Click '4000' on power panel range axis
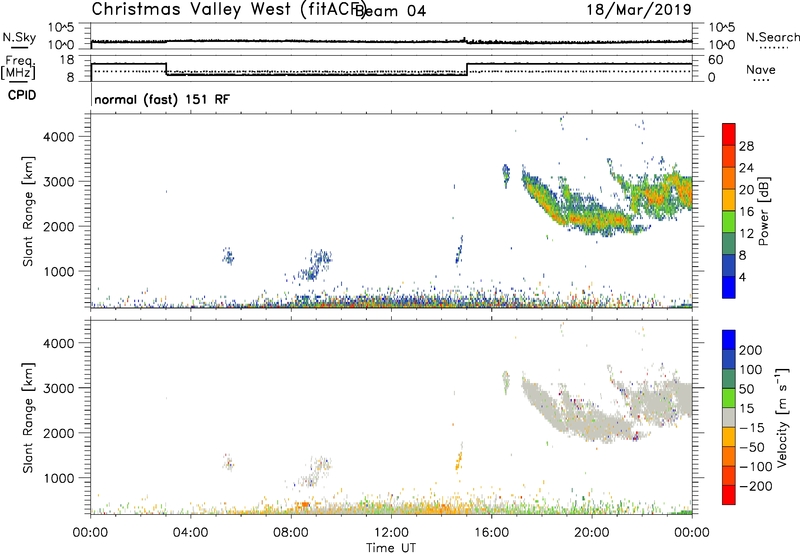800x554 pixels. pos(59,137)
